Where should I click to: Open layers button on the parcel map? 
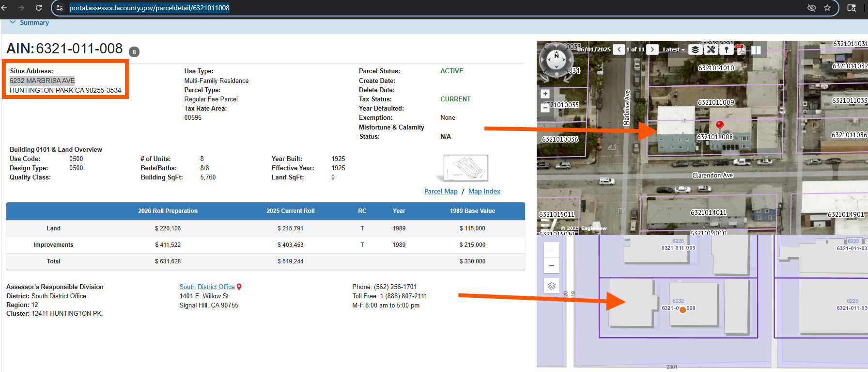(x=552, y=286)
